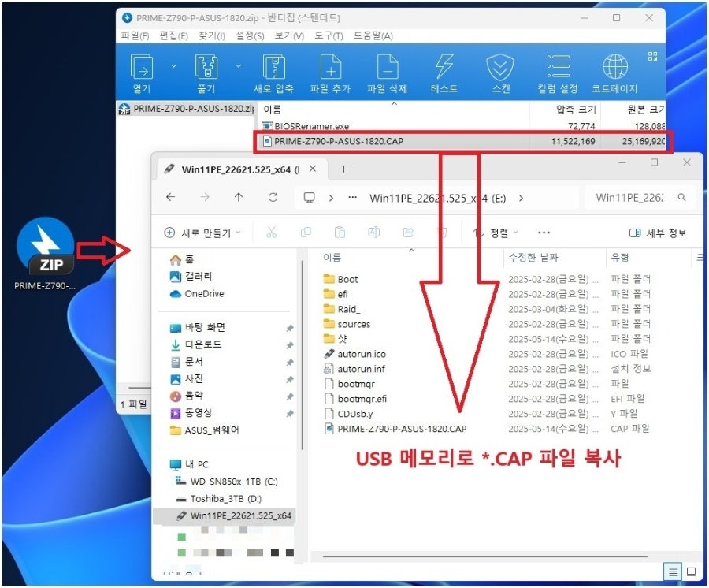Select the sources folder in file list
The height and width of the screenshot is (588, 709).
(x=347, y=324)
